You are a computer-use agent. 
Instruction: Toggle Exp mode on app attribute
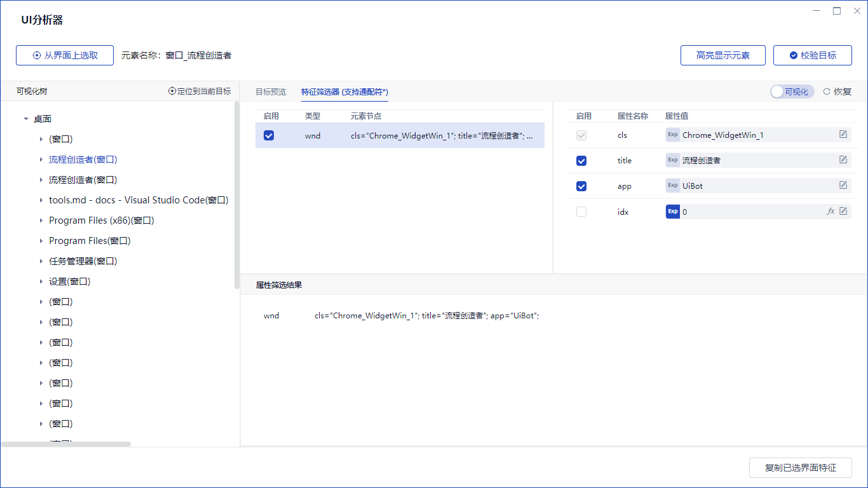672,186
